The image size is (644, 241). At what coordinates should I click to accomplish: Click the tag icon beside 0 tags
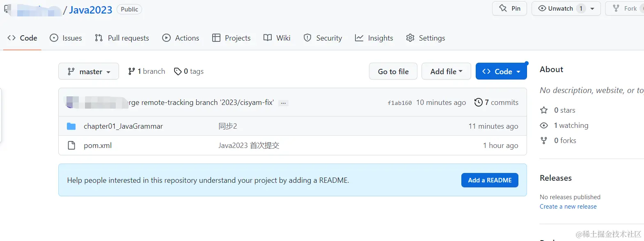pyautogui.click(x=178, y=72)
